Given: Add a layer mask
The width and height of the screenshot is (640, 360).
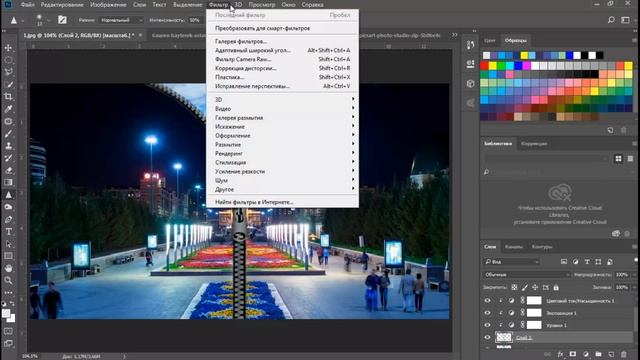Looking at the screenshot, I should [x=573, y=354].
